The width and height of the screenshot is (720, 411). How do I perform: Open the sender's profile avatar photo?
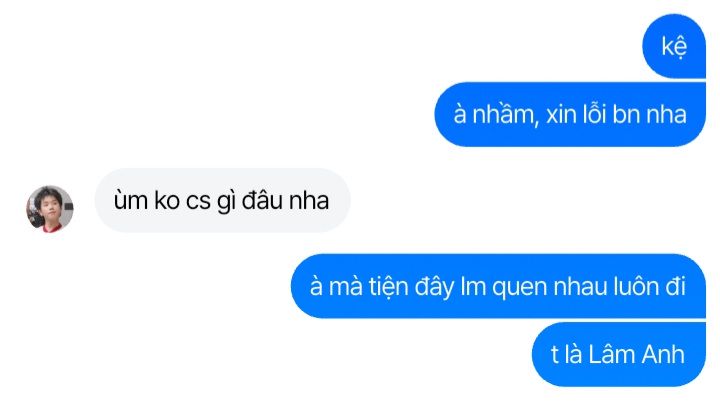tap(50, 209)
